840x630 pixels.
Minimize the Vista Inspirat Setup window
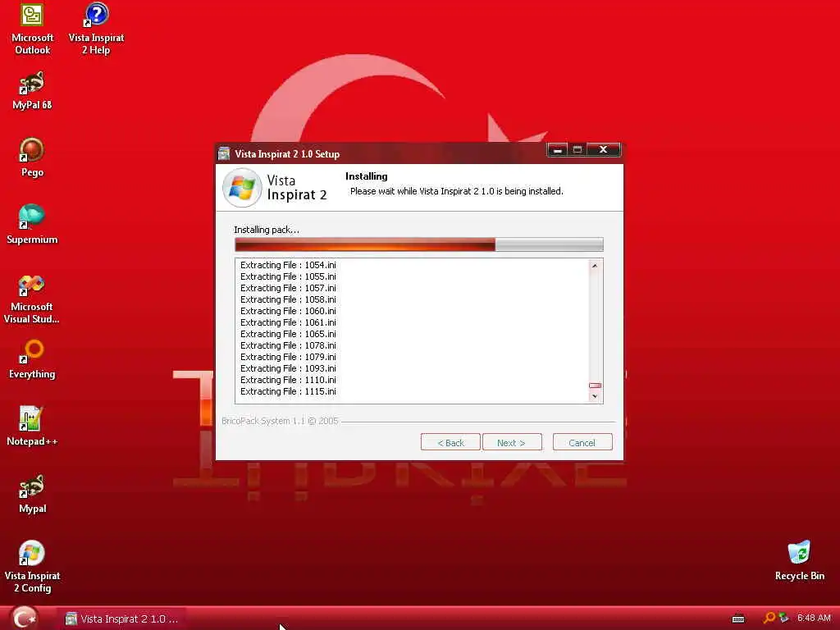558,149
